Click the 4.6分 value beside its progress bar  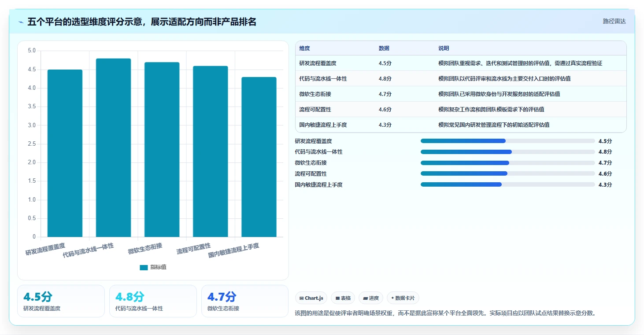point(605,174)
